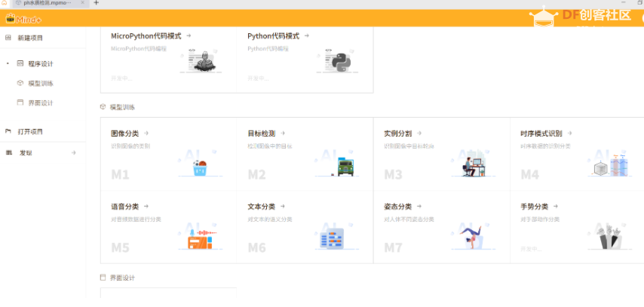Click the 程序设计 icon in the sidebar
This screenshot has height=307, width=644.
click(x=20, y=63)
